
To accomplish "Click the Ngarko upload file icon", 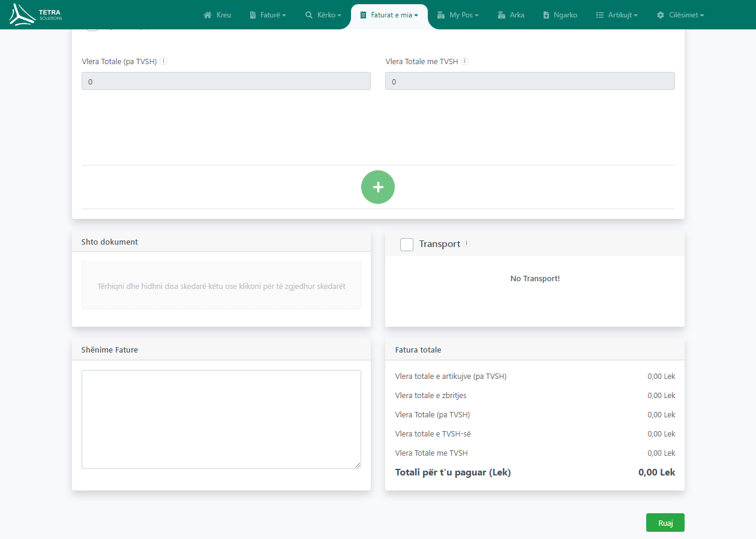I will pos(546,15).
